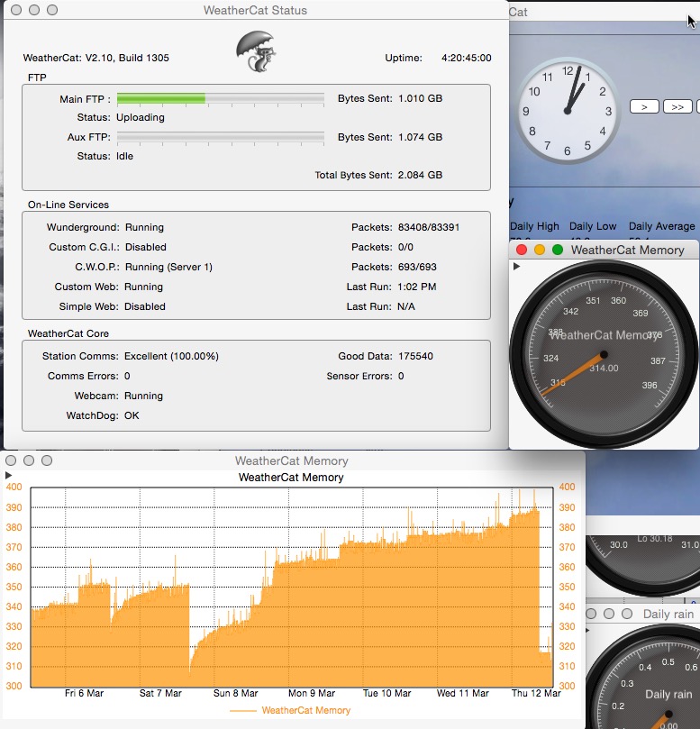Click Good Data value 175540
The image size is (700, 729).
click(x=415, y=356)
